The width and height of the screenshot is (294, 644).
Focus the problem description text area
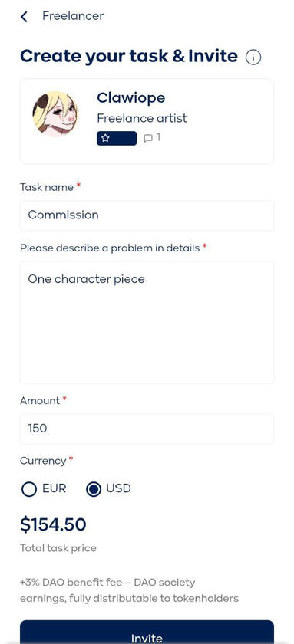tap(147, 323)
